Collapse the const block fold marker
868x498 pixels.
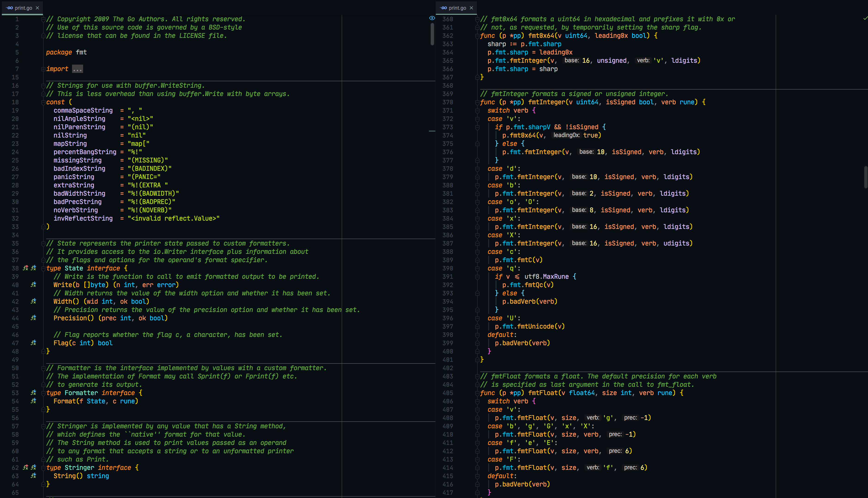coord(43,102)
